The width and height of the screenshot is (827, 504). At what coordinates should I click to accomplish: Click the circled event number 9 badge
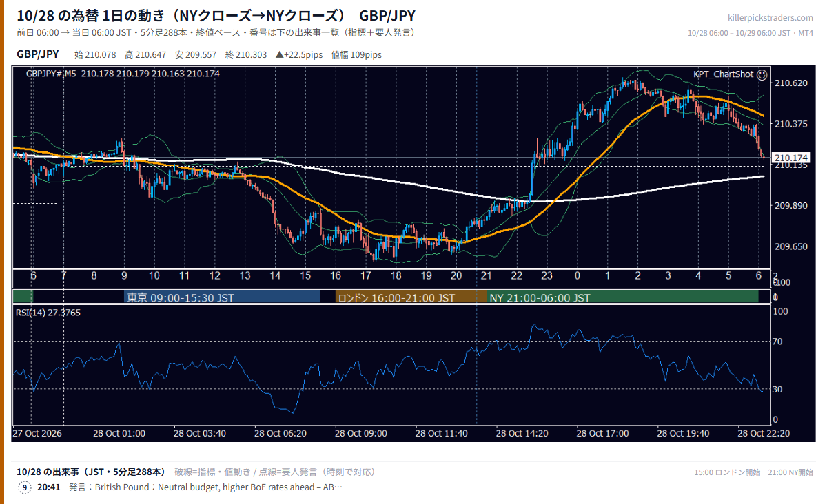[x=25, y=487]
